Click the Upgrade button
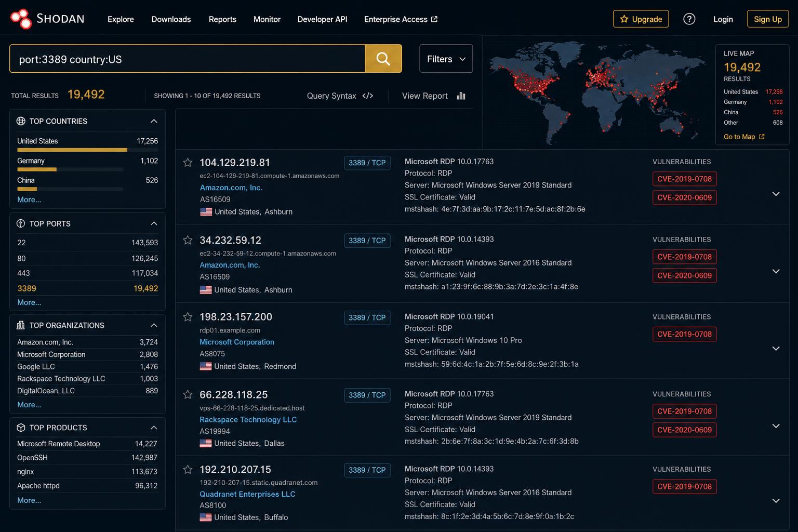The height and width of the screenshot is (532, 798). pyautogui.click(x=641, y=19)
